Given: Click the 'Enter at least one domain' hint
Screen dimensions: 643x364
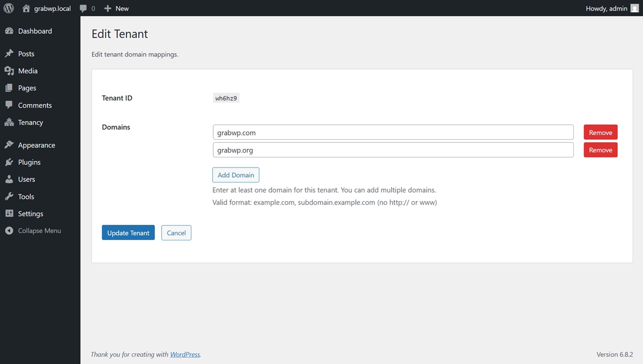Looking at the screenshot, I should pos(324,190).
